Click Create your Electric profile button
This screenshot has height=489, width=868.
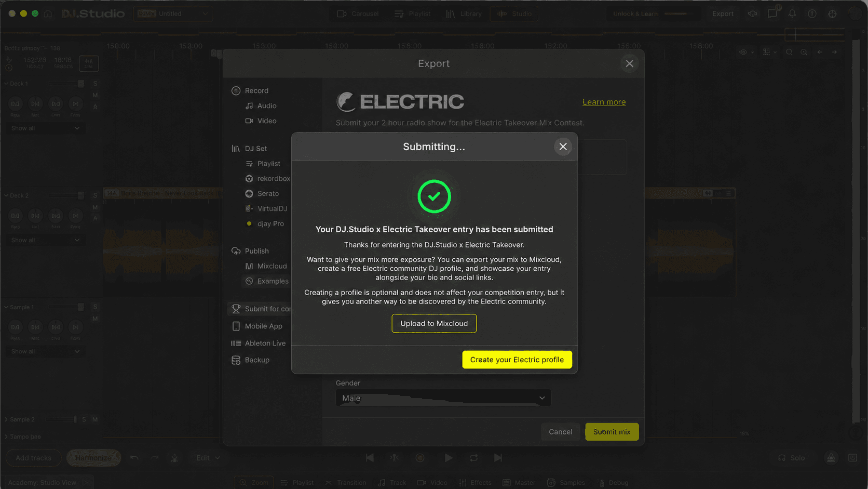(x=517, y=360)
